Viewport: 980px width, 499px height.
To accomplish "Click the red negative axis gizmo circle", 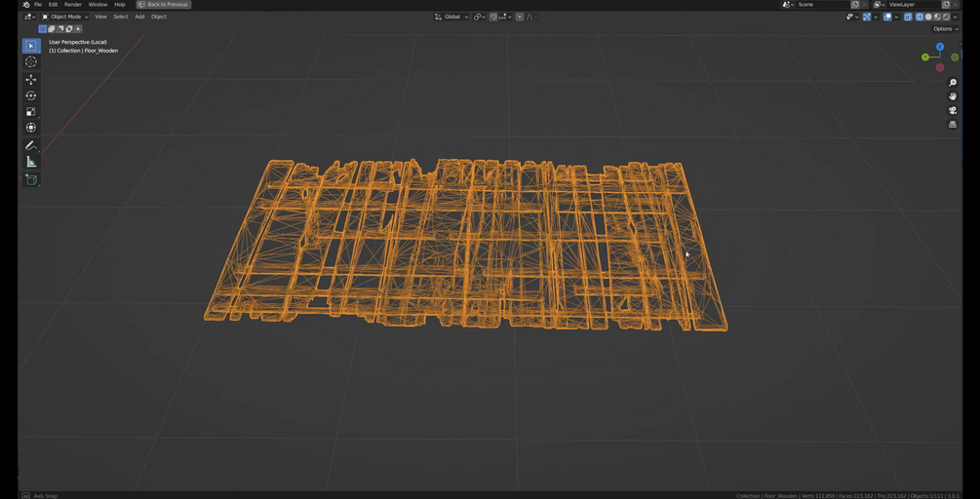I will coord(940,67).
